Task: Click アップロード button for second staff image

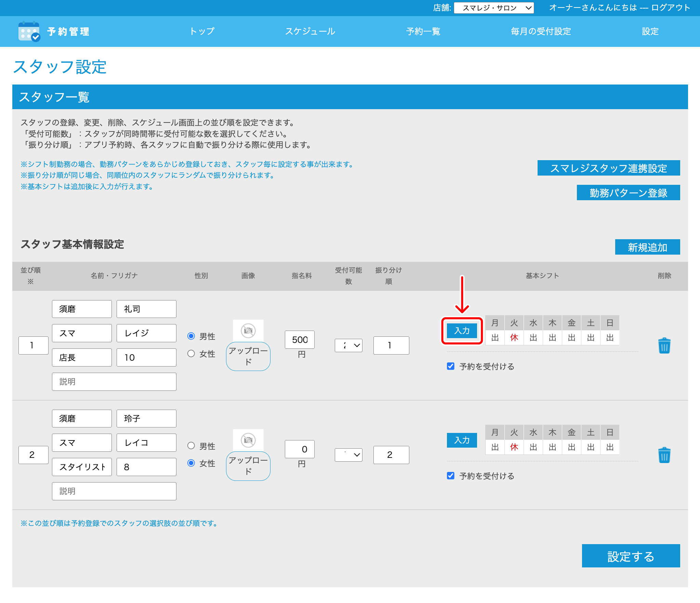Action: click(x=248, y=466)
